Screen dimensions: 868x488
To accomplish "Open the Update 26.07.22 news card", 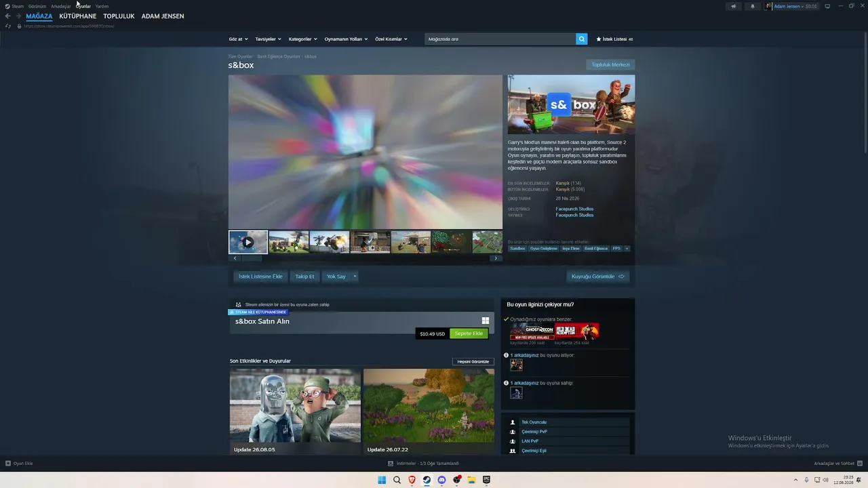I will [x=429, y=411].
